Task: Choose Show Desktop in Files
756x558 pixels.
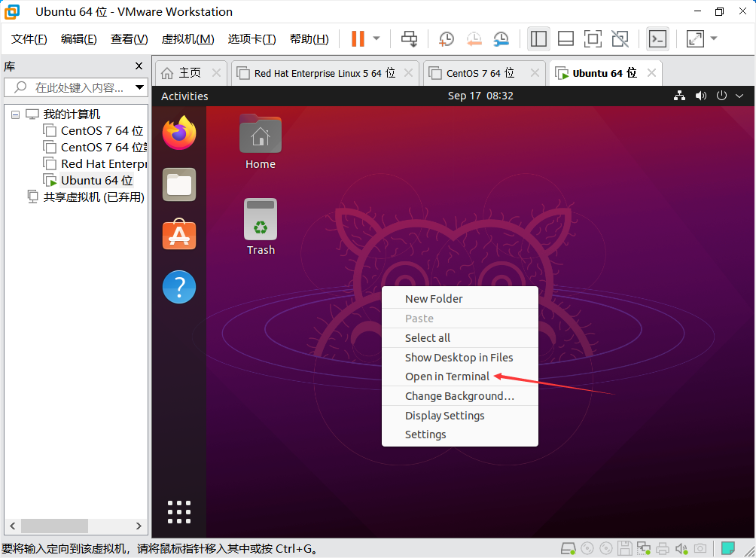Action: (x=460, y=358)
